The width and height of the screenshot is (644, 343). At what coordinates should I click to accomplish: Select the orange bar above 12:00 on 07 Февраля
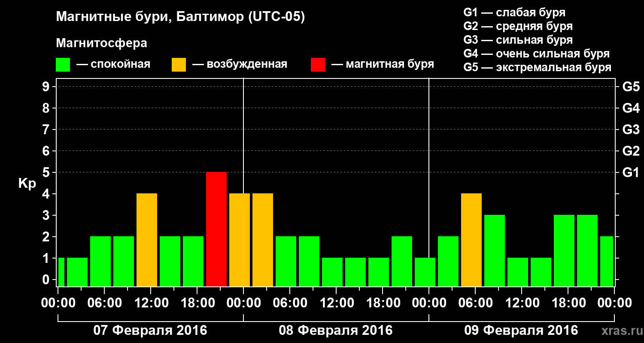click(x=147, y=240)
